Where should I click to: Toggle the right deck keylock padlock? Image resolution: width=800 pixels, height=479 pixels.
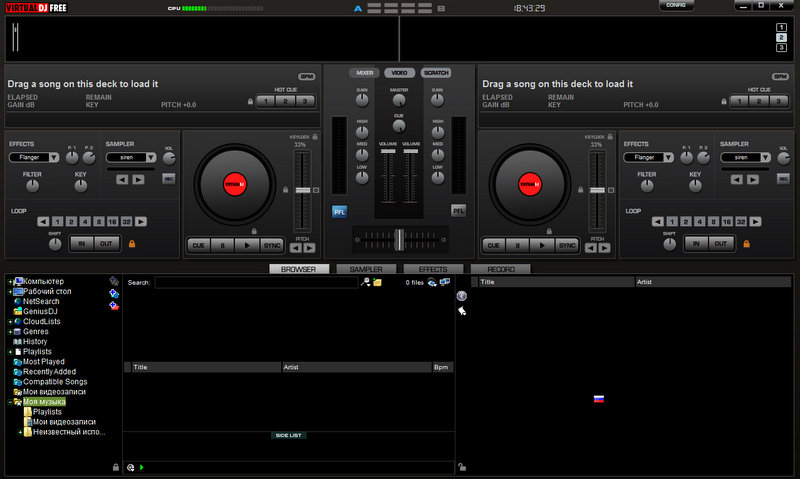610,136
